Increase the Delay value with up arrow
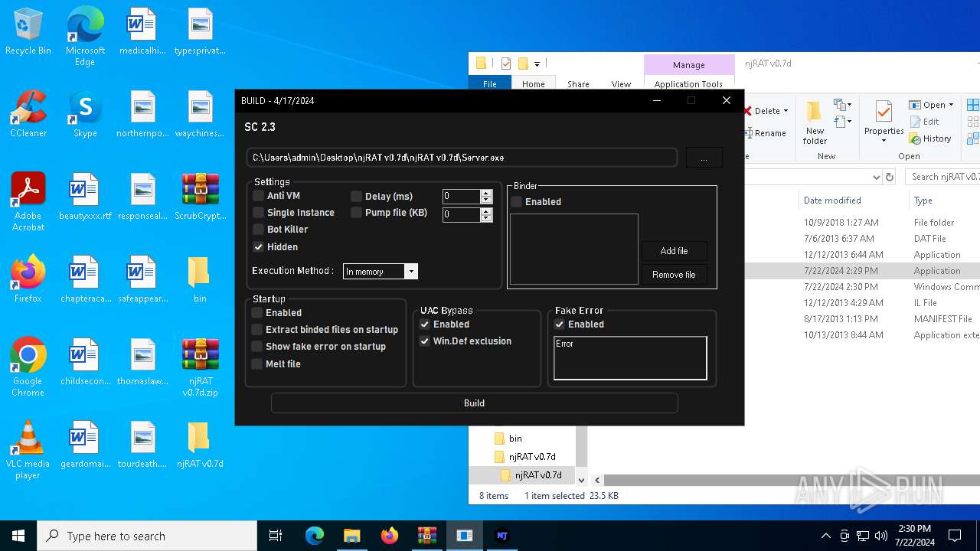The height and width of the screenshot is (551, 980). pyautogui.click(x=485, y=193)
